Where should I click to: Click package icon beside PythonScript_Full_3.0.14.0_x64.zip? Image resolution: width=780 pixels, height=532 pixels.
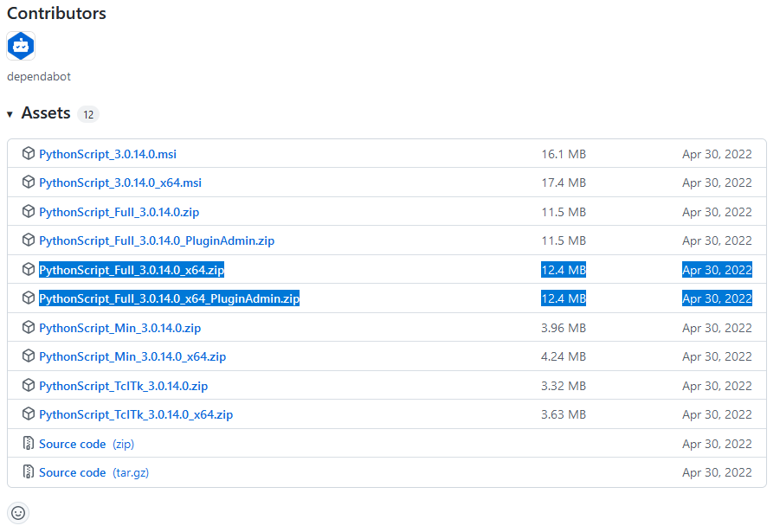coord(29,269)
